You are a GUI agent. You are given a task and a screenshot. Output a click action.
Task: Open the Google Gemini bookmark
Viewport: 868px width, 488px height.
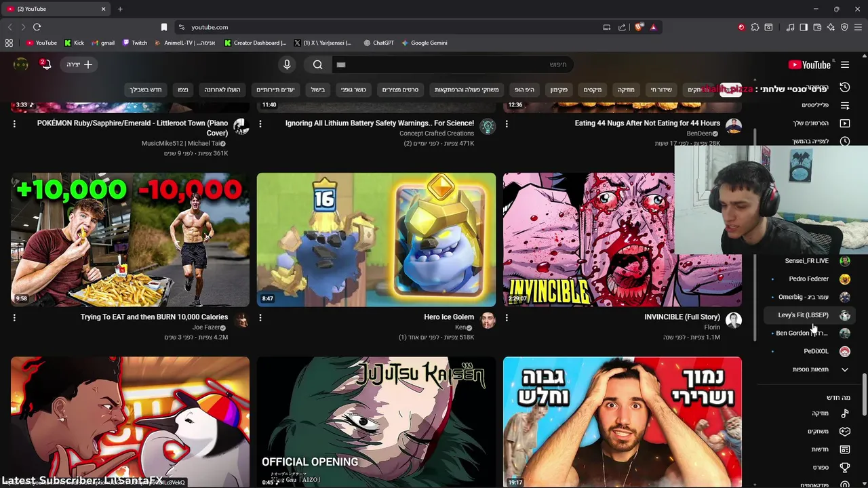pos(425,43)
